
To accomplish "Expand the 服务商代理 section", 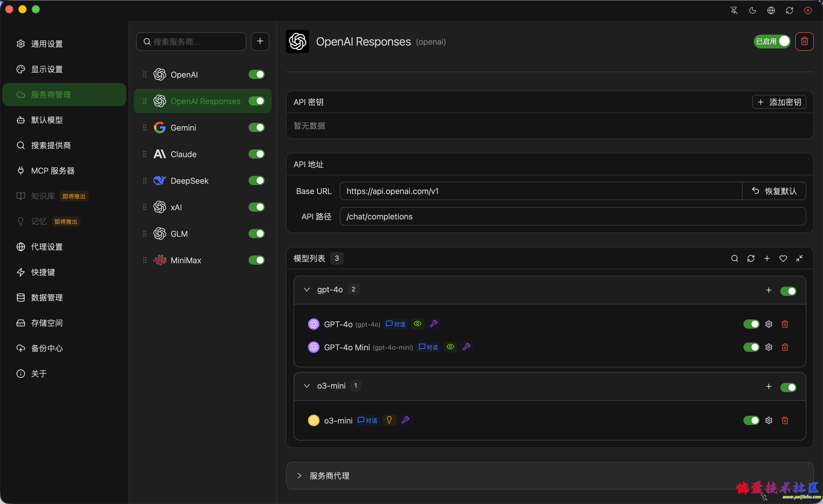I will pos(299,476).
